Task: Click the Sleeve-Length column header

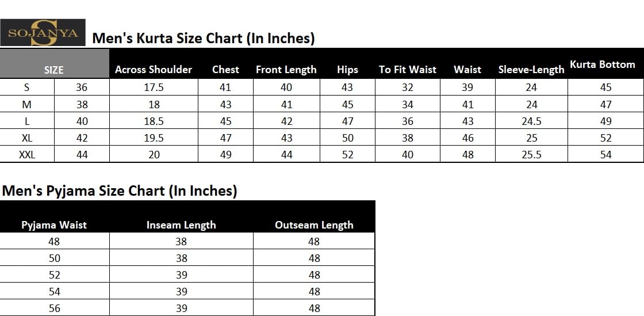Action: [x=531, y=70]
